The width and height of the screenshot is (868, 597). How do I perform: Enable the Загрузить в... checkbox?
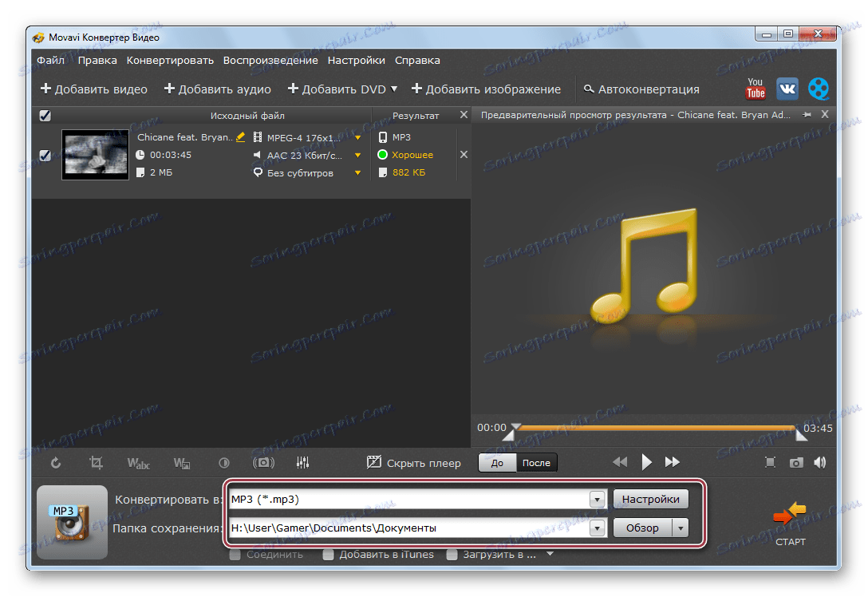(x=452, y=555)
